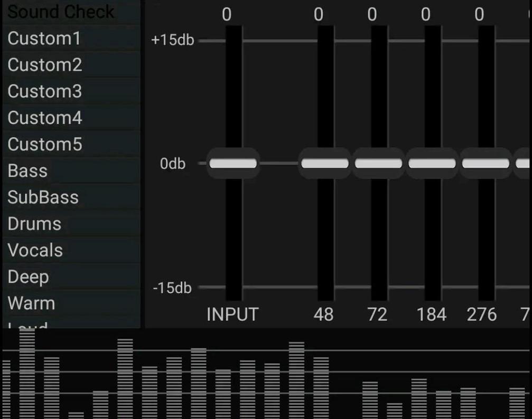The width and height of the screenshot is (532, 419).
Task: Choose the Custom5 preset
Action: point(58,144)
